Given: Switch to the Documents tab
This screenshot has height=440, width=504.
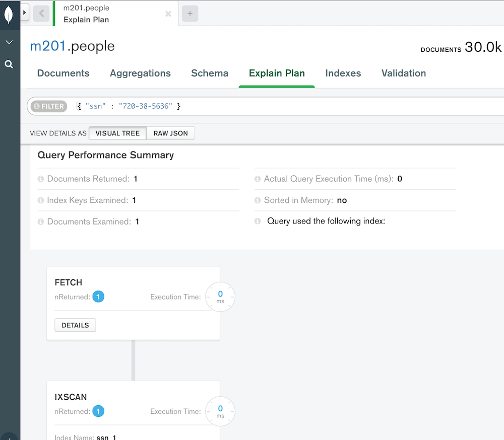Looking at the screenshot, I should tap(64, 73).
